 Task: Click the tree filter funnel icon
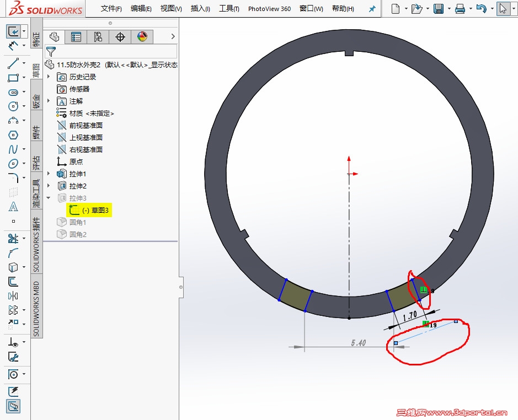click(51, 51)
